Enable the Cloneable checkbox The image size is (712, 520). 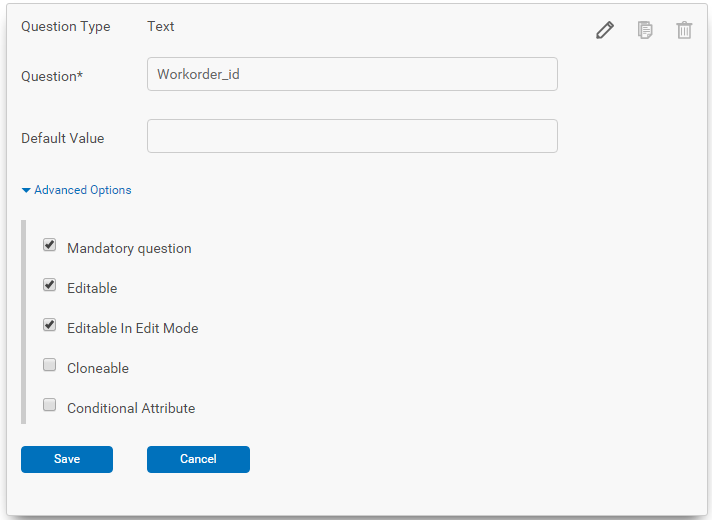[x=49, y=365]
